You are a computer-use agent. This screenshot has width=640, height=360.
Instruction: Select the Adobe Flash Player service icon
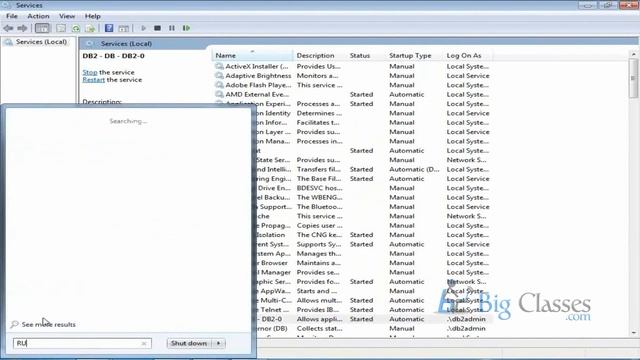219,85
